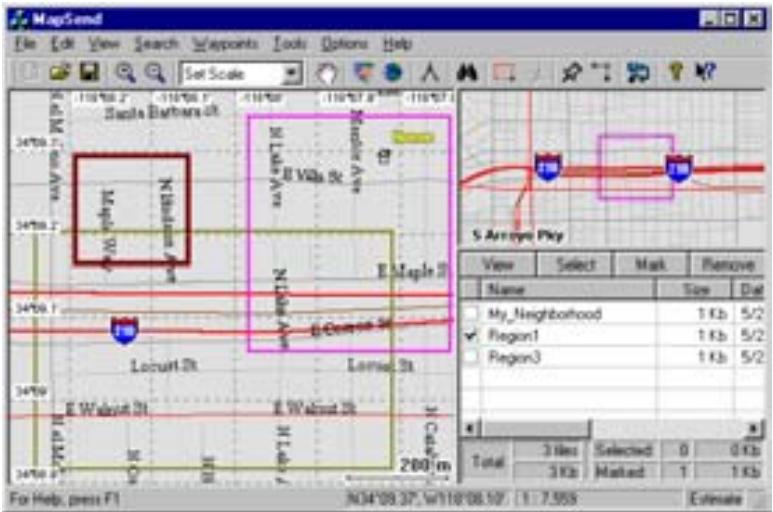Click the greyed-out icon after region tool
The height and width of the screenshot is (512, 773).
pyautogui.click(x=535, y=73)
